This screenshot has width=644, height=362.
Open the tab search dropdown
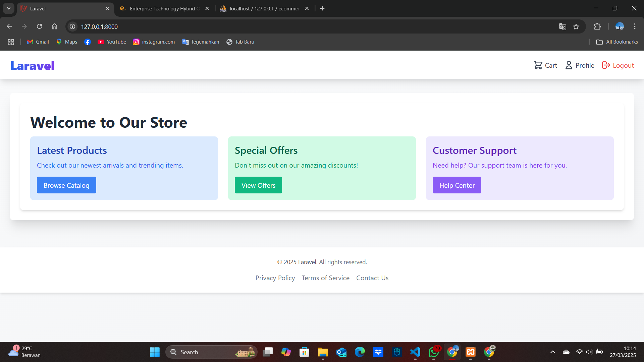(8, 8)
